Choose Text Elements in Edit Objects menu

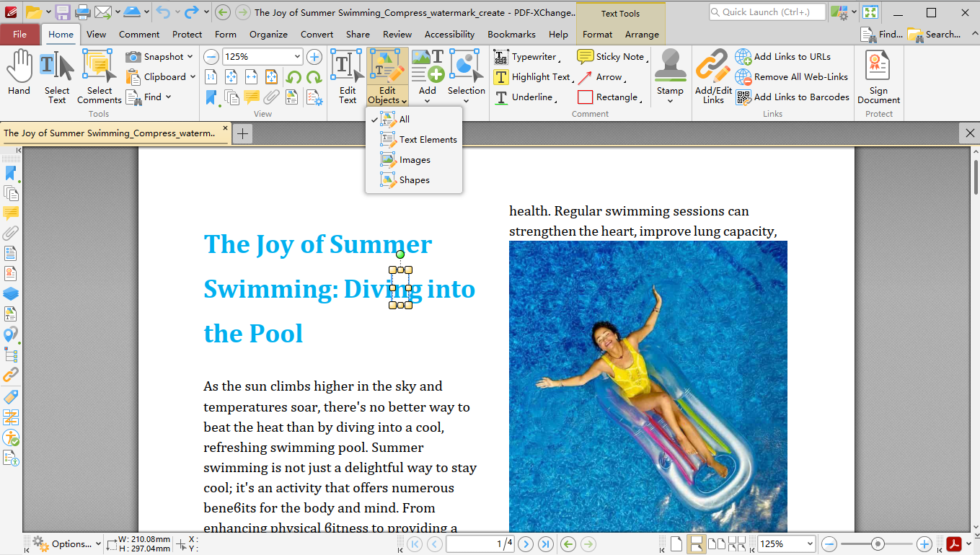pos(428,140)
